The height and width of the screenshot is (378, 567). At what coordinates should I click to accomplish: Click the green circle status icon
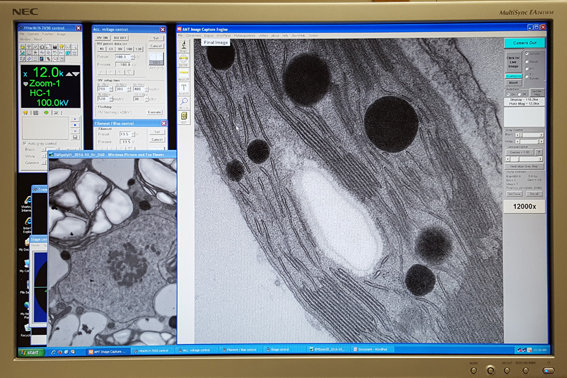pyautogui.click(x=46, y=113)
